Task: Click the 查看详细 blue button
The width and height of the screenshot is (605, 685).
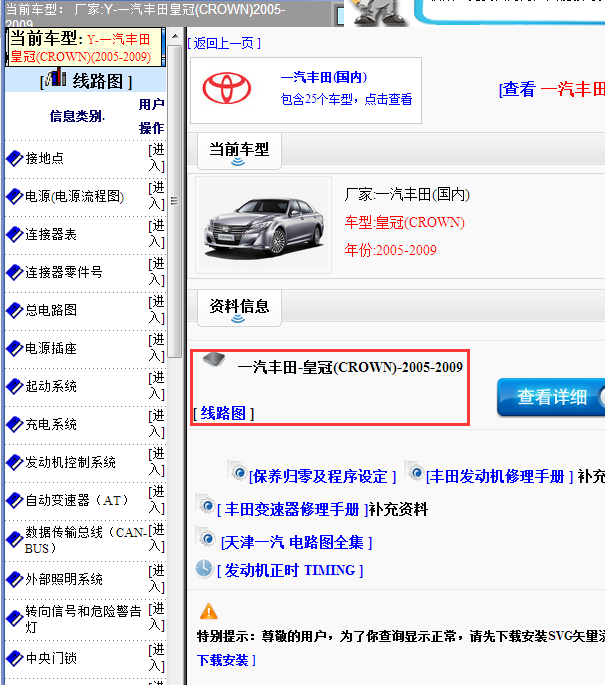Action: coord(551,397)
